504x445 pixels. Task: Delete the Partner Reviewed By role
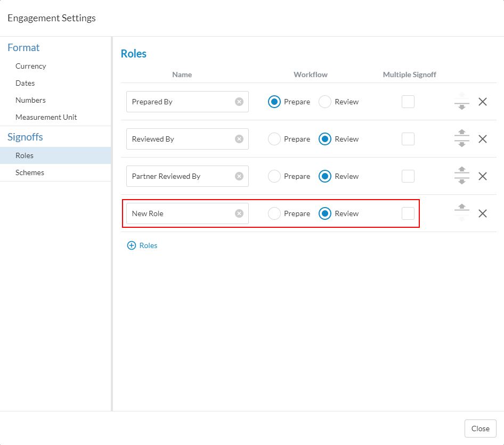pyautogui.click(x=483, y=176)
